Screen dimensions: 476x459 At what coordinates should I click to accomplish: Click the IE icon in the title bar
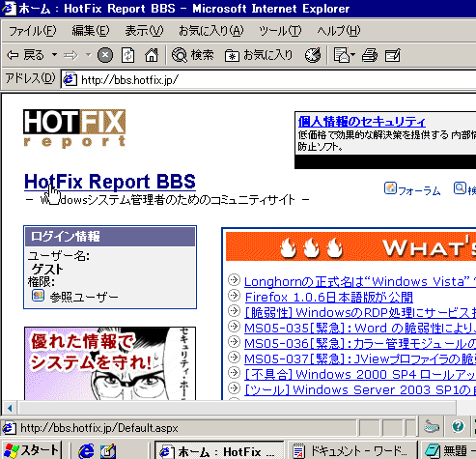9,9
